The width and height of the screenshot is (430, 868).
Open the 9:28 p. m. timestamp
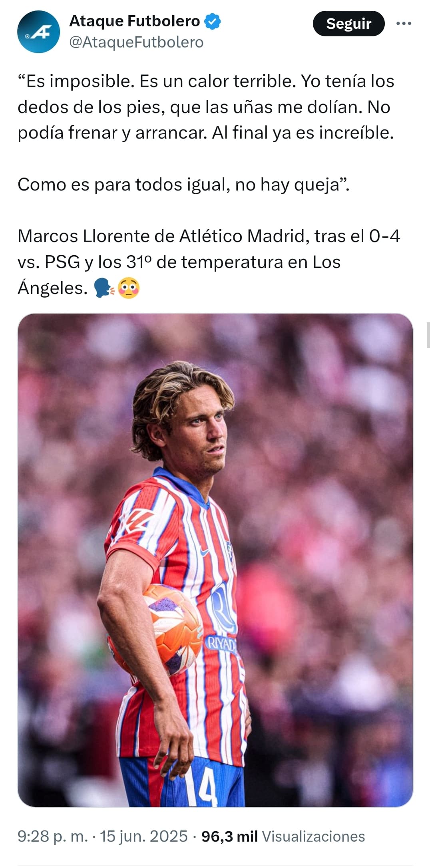(x=52, y=836)
